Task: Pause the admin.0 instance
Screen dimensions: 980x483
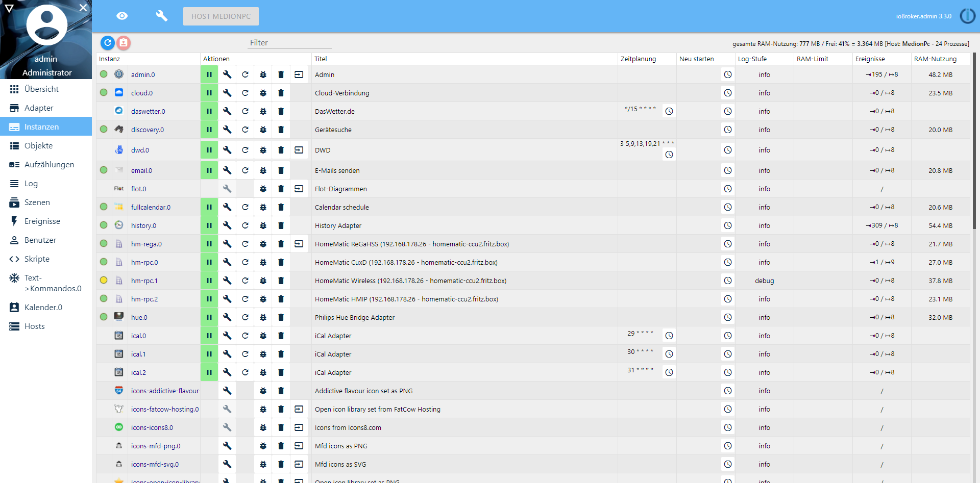Action: pos(209,74)
